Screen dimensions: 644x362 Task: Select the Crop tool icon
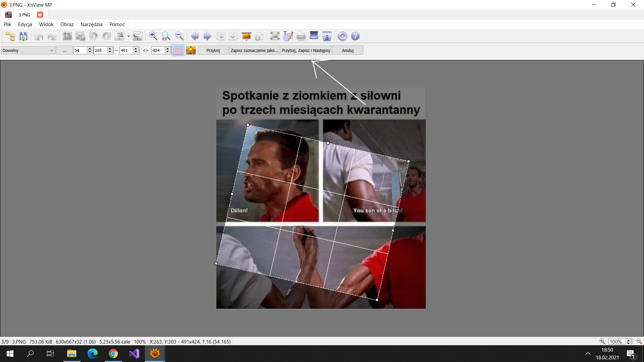pyautogui.click(x=67, y=36)
